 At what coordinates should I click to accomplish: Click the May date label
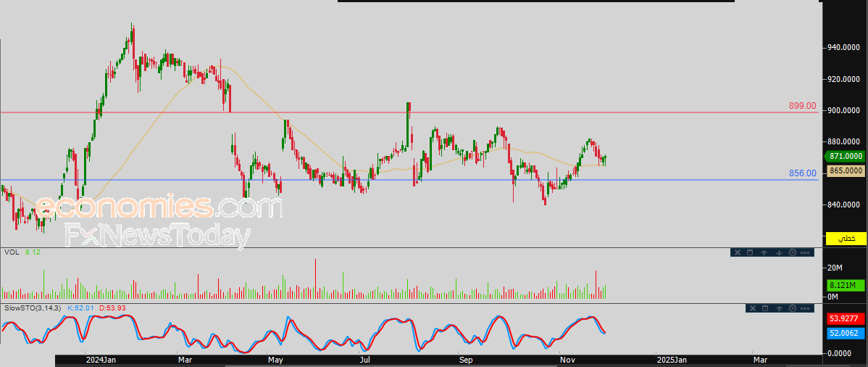tap(275, 360)
